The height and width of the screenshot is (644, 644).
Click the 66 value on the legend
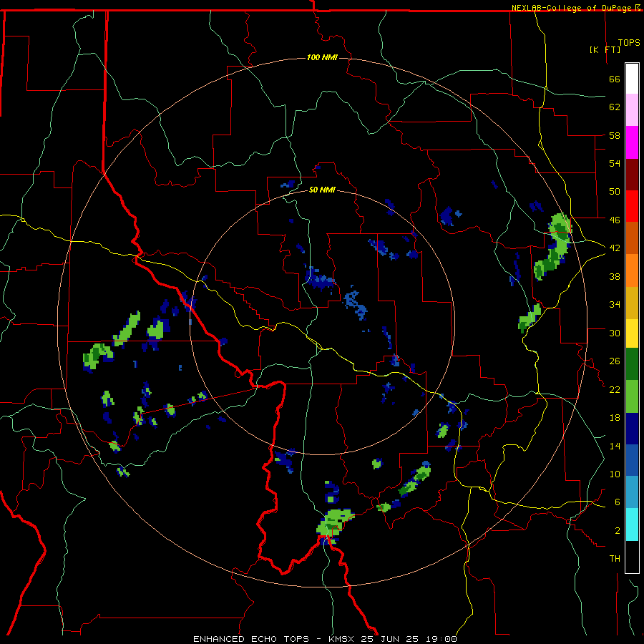click(615, 79)
